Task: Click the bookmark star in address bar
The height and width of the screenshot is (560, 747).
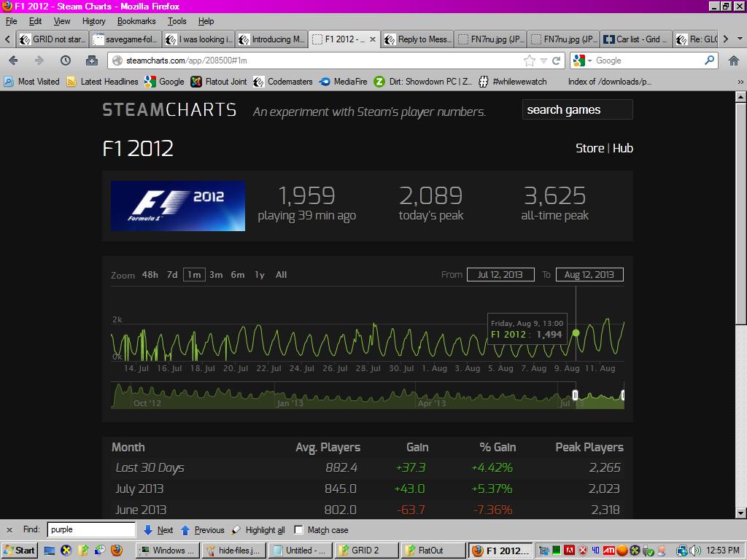Action: point(530,61)
